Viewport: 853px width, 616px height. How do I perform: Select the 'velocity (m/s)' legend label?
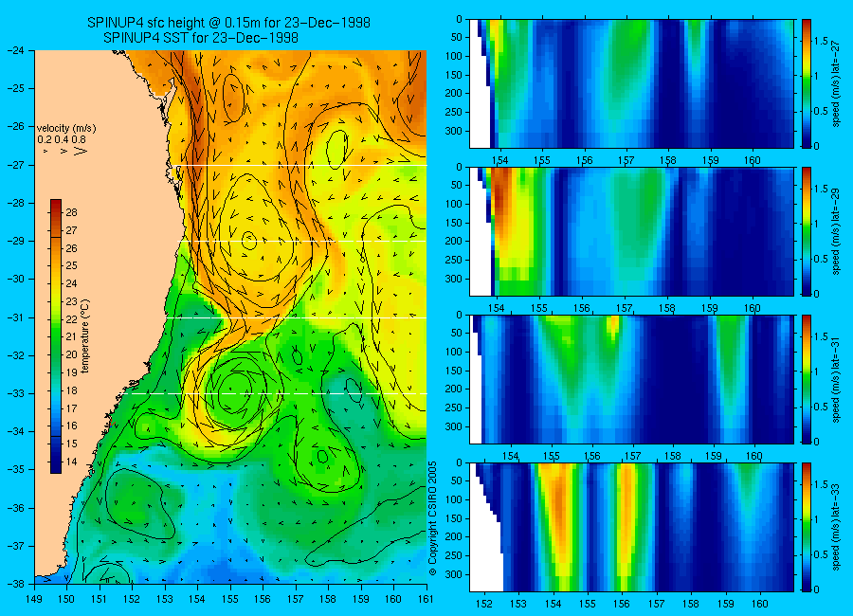(66, 129)
